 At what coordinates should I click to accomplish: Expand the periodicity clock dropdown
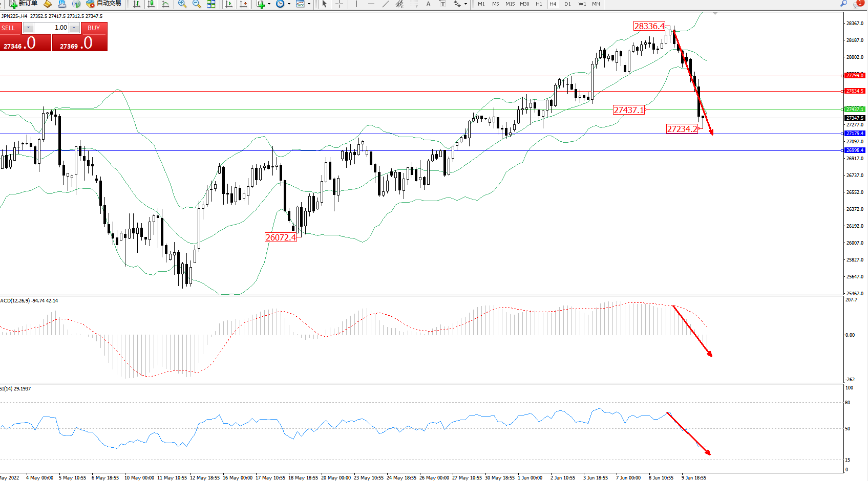289,4
